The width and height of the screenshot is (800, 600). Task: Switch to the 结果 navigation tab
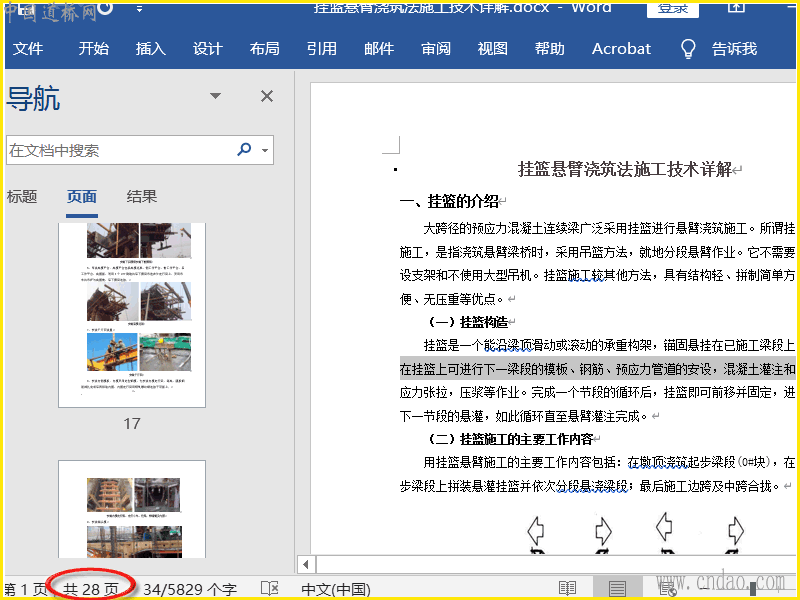pyautogui.click(x=142, y=197)
